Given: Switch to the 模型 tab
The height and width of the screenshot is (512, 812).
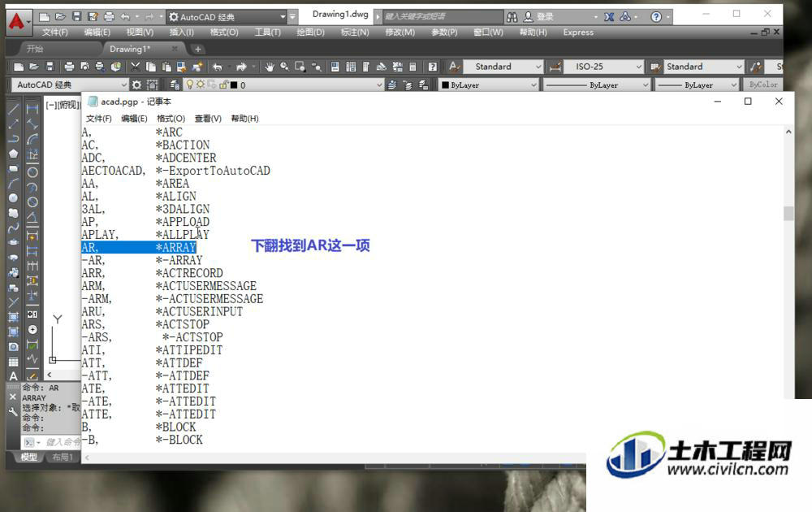Looking at the screenshot, I should pyautogui.click(x=28, y=457).
